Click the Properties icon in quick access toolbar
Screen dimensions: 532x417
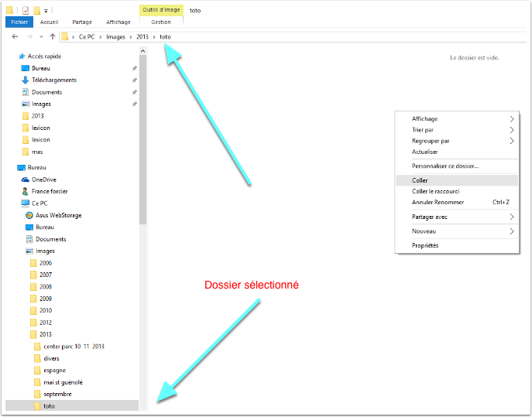(26, 10)
